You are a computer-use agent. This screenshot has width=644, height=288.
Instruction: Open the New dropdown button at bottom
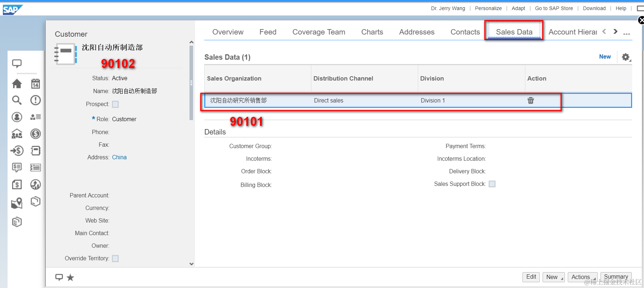click(554, 277)
